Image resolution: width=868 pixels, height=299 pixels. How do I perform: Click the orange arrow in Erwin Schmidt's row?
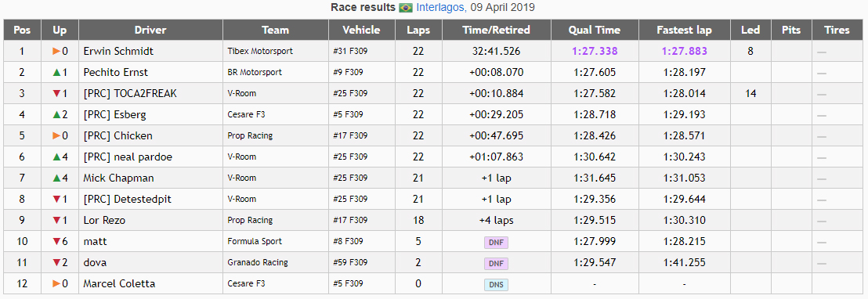pyautogui.click(x=56, y=52)
